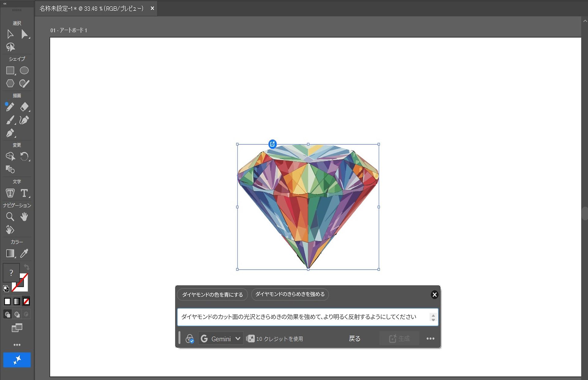Choose suggestion ダイヤモンドのきらめきを強める

[290, 294]
